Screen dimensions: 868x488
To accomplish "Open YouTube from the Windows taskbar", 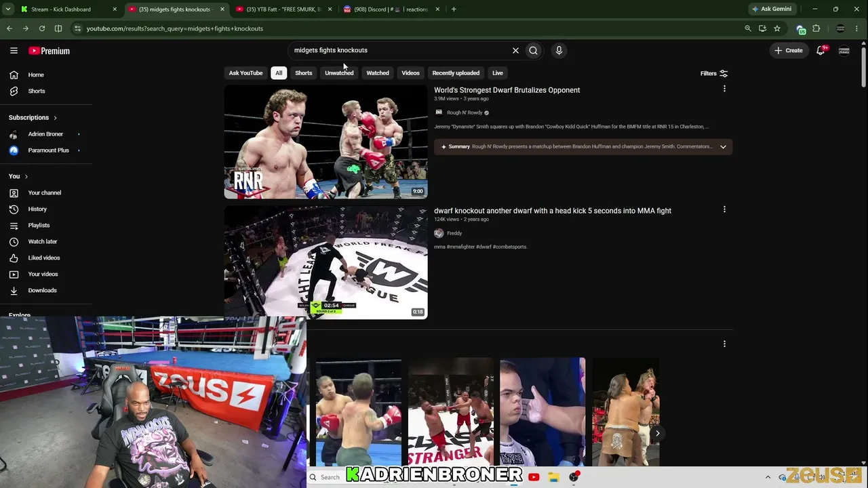I will point(534,477).
